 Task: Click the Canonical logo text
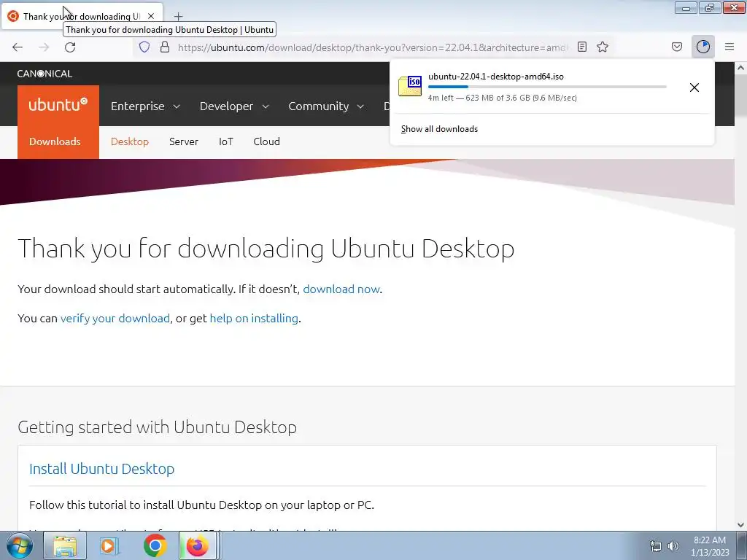point(44,74)
